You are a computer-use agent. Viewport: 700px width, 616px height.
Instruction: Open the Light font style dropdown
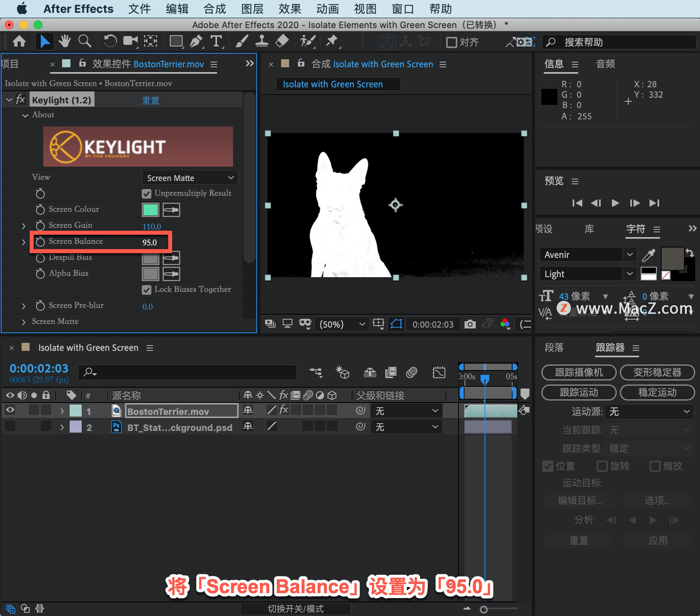pyautogui.click(x=588, y=274)
